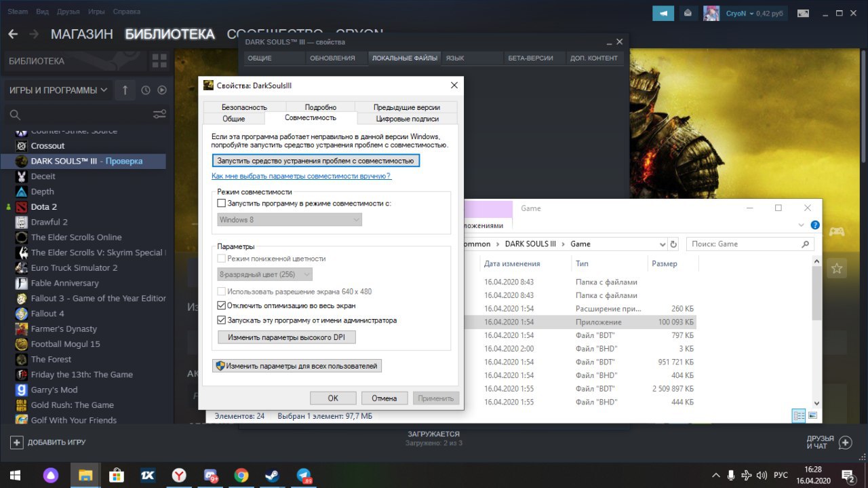This screenshot has height=488, width=868.
Task: Open the Windows 8 compatibility dropdown
Action: pyautogui.click(x=290, y=220)
